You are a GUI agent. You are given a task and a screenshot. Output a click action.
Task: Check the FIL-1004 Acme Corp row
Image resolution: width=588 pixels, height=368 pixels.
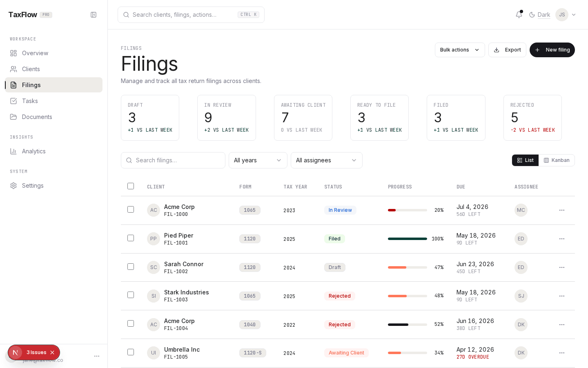tap(131, 323)
